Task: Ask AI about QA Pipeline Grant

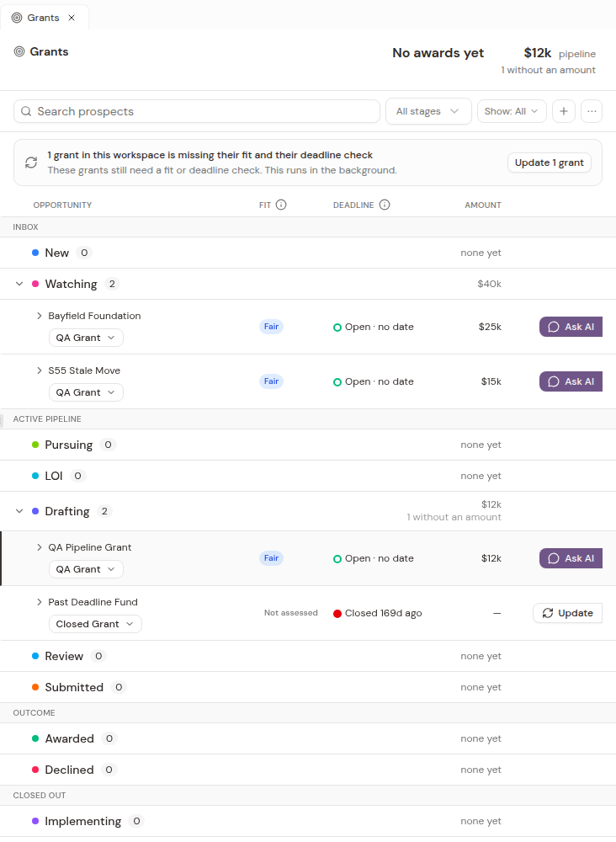Action: point(571,558)
